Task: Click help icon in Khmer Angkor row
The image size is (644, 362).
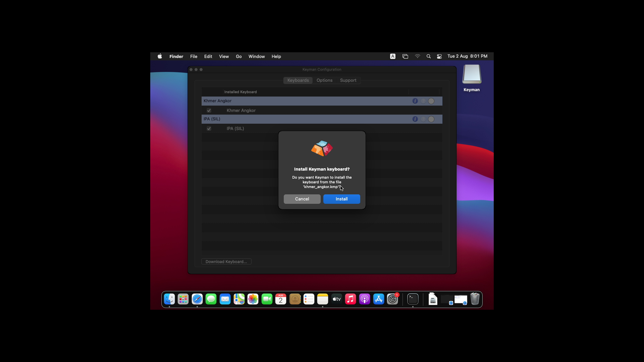Action: point(423,101)
